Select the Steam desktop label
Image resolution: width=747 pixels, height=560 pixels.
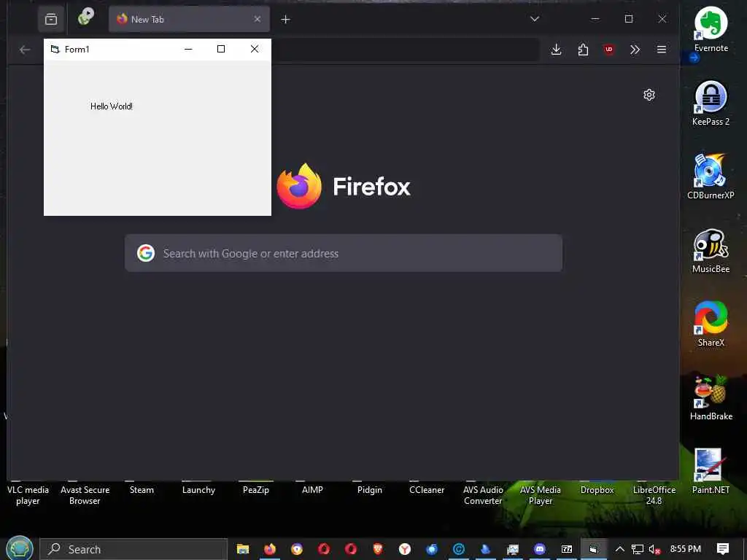tap(142, 490)
